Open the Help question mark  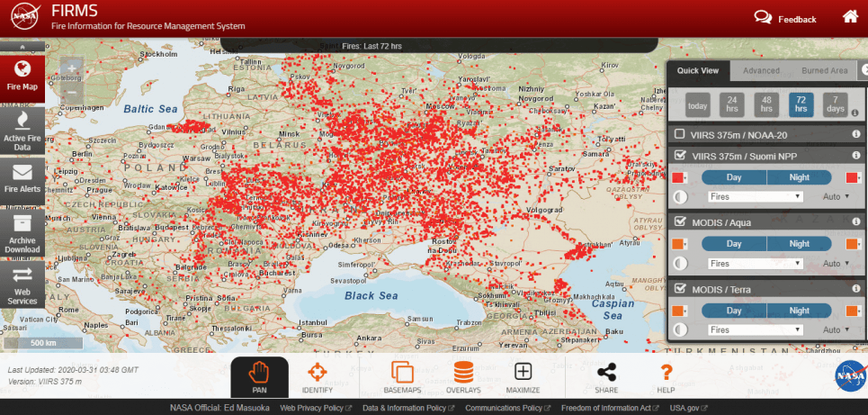pyautogui.click(x=666, y=376)
